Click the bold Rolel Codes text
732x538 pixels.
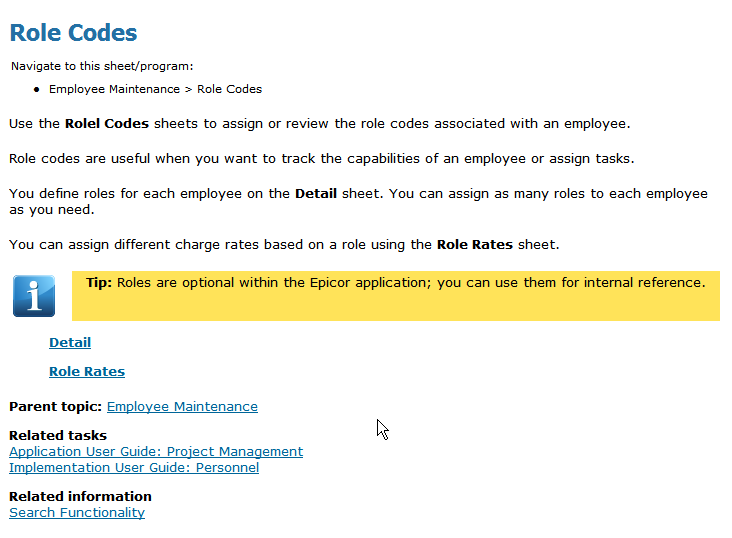(107, 124)
